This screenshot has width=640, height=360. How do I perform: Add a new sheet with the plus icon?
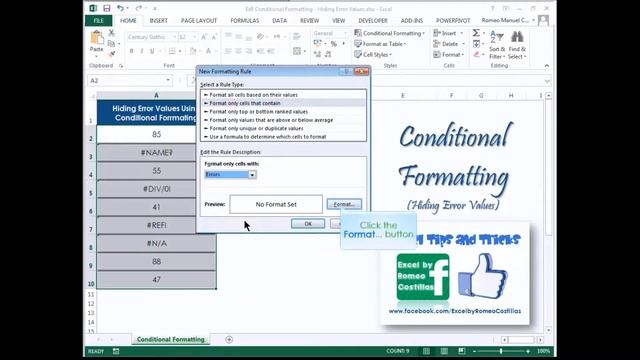229,340
